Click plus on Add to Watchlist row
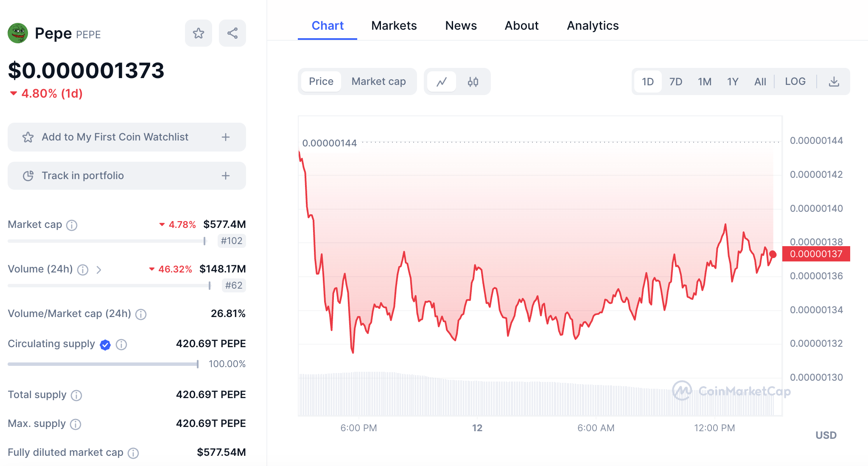This screenshot has width=868, height=466. pos(226,137)
